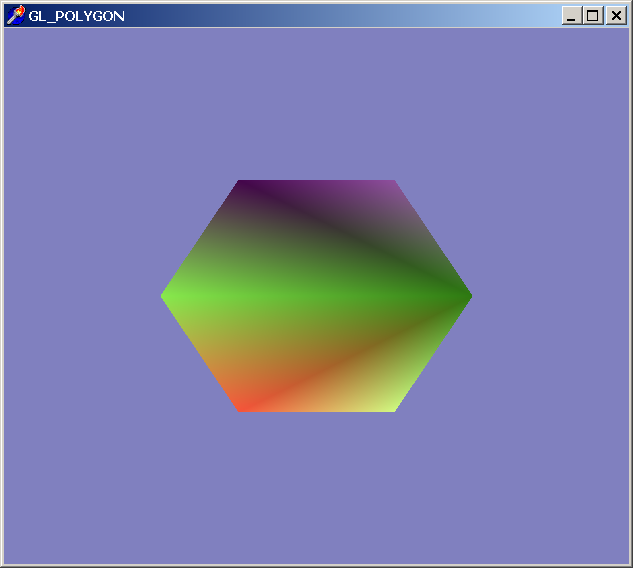633x568 pixels.
Task: Click the GL_POLYGON title text
Action: pos(76,16)
